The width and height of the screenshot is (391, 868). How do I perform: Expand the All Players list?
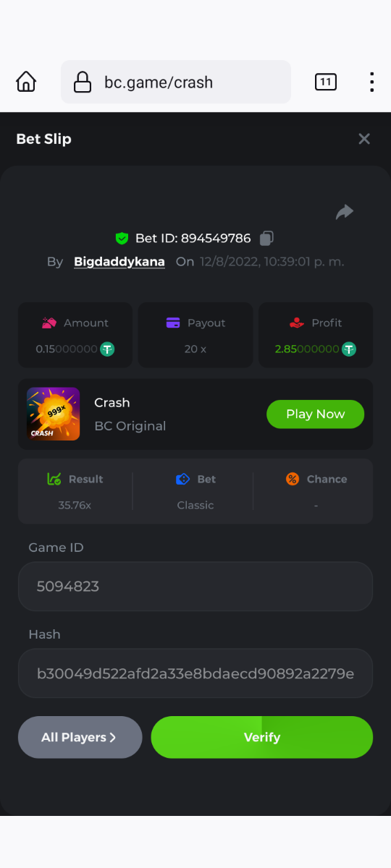click(80, 737)
